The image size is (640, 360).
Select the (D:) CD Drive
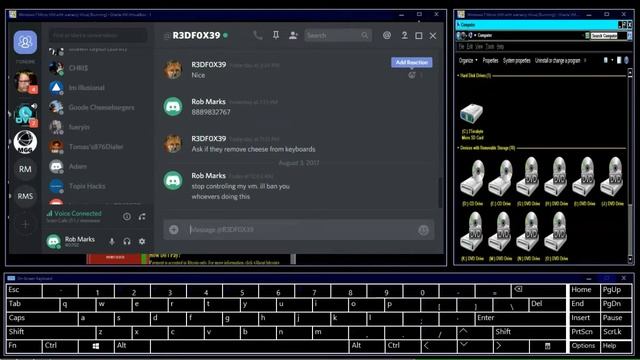tap(472, 182)
